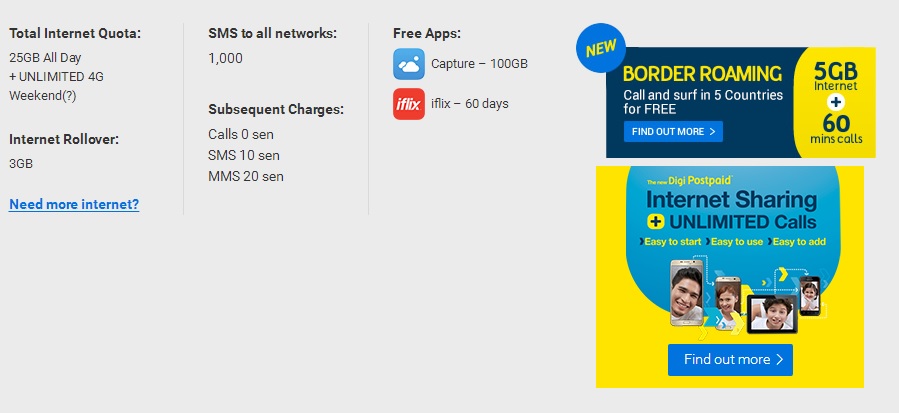Click the Weekend(?) help text
The width and height of the screenshot is (899, 413).
[42, 96]
